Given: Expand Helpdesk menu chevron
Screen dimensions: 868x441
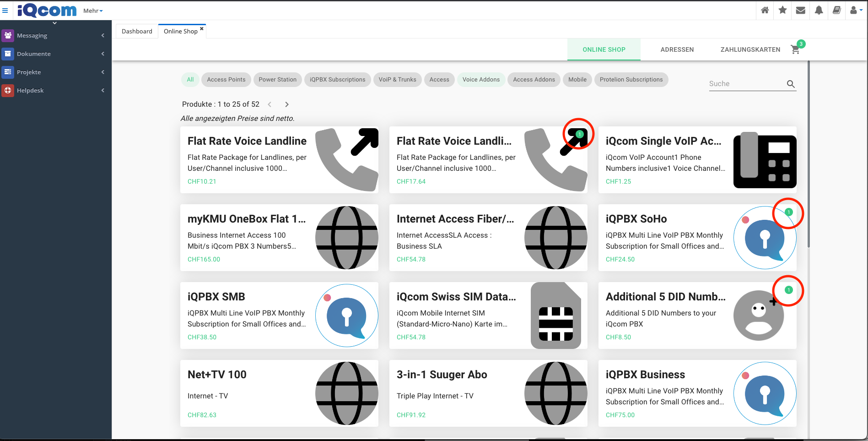Looking at the screenshot, I should [103, 90].
